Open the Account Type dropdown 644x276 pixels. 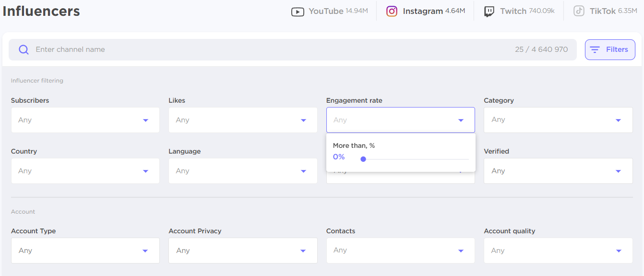pyautogui.click(x=85, y=251)
